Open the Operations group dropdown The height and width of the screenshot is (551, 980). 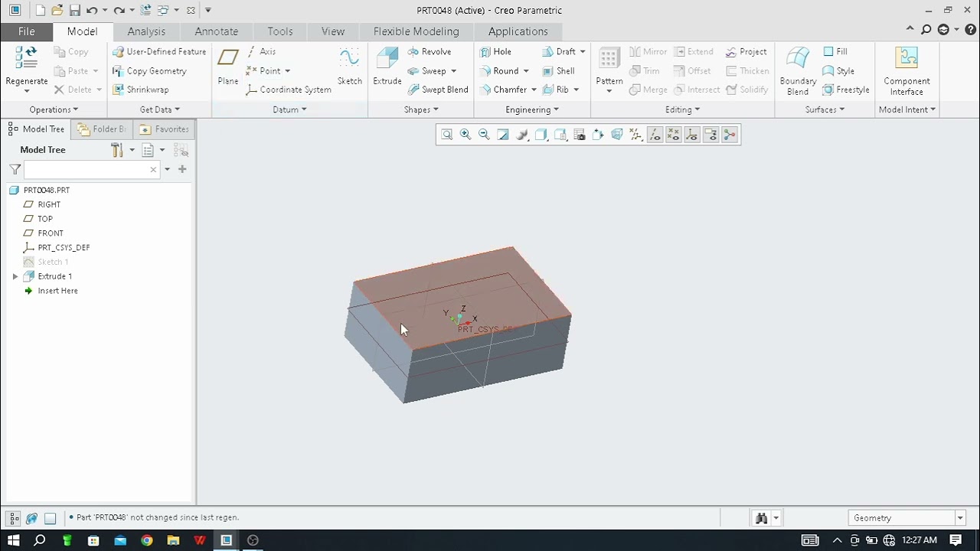click(x=54, y=109)
